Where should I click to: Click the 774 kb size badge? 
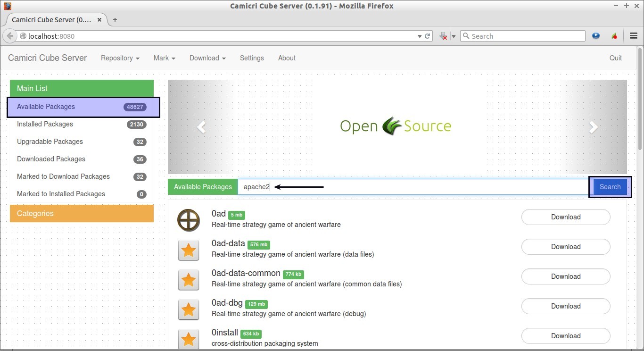(x=294, y=275)
